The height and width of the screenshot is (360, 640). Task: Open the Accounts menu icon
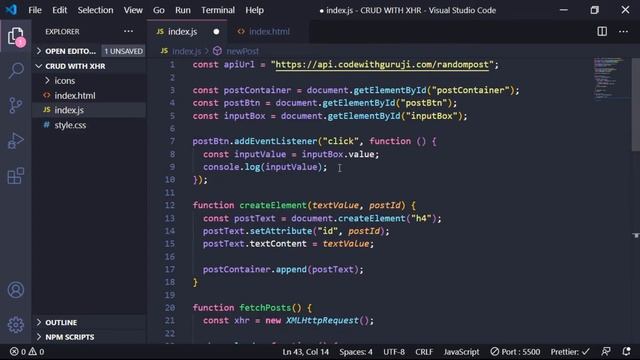click(16, 290)
